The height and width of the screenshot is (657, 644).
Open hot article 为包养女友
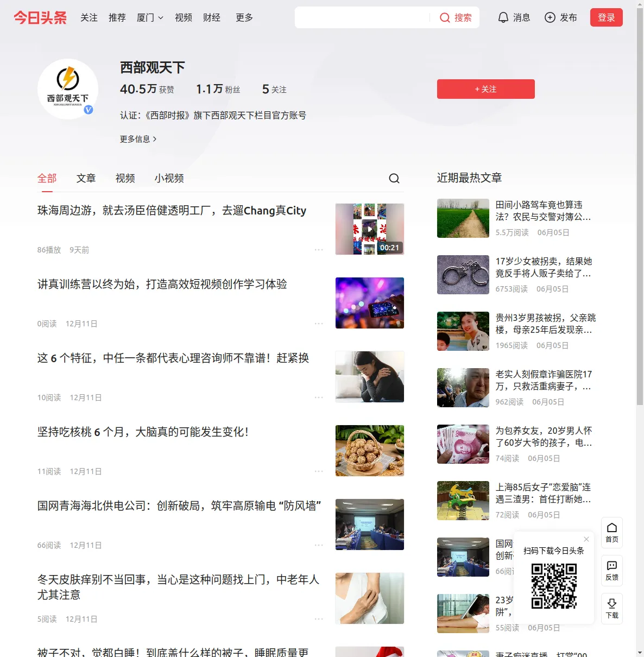(544, 437)
